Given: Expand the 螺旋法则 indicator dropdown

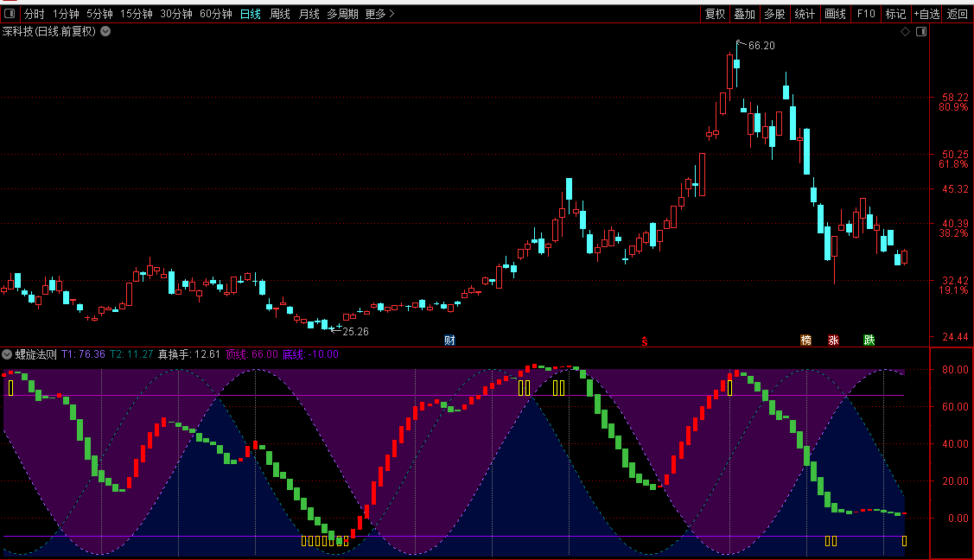Looking at the screenshot, I should tap(7, 354).
